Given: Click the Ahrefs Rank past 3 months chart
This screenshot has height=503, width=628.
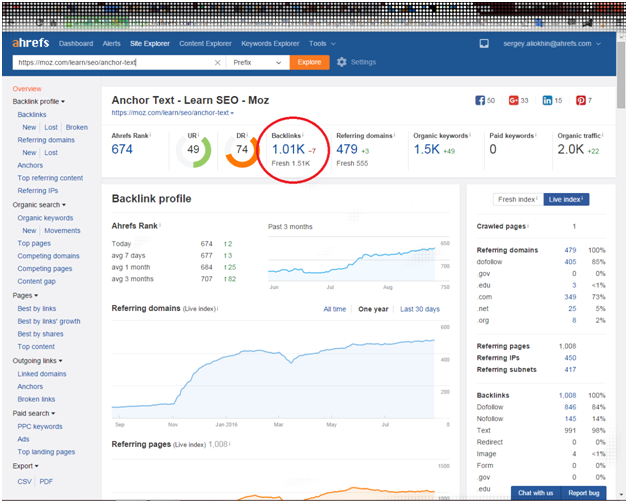Looking at the screenshot, I should [352, 260].
